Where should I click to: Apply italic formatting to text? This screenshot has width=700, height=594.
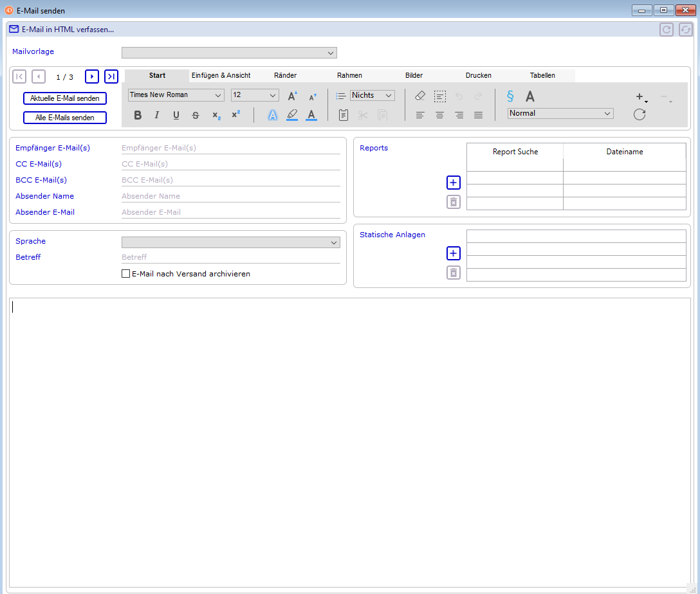pos(156,116)
